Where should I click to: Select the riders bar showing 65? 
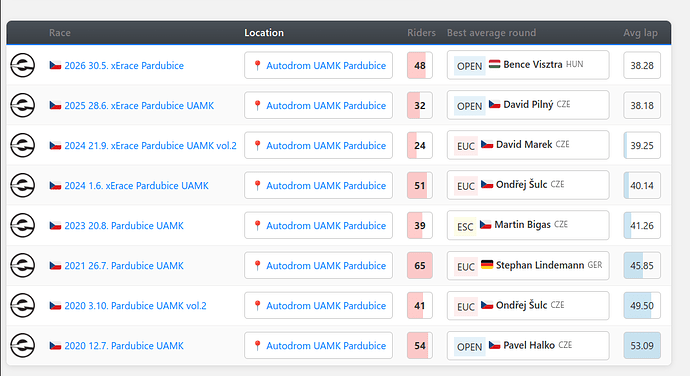click(420, 265)
